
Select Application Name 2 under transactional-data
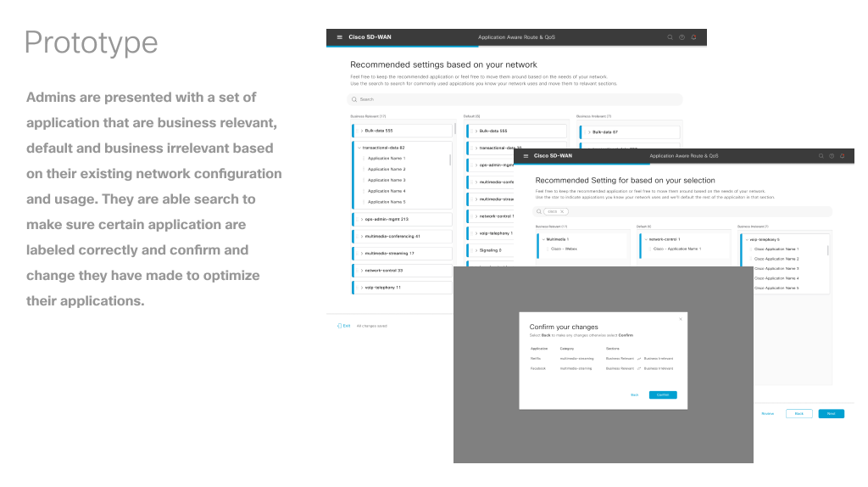pos(387,169)
